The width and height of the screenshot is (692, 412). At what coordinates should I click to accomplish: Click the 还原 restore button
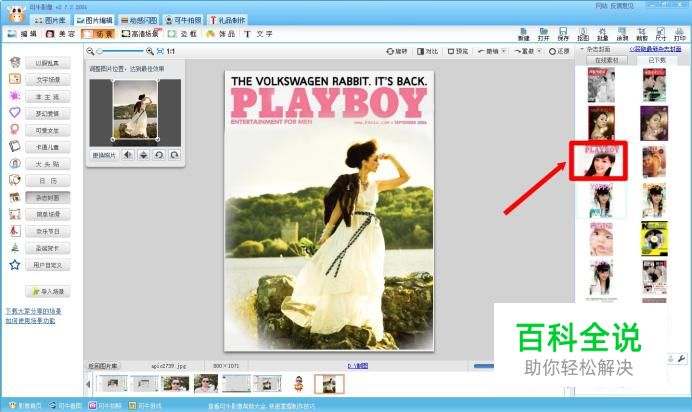(559, 51)
